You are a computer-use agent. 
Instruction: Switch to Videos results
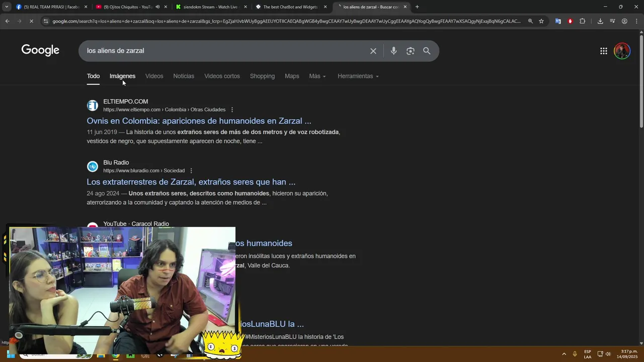click(x=154, y=76)
